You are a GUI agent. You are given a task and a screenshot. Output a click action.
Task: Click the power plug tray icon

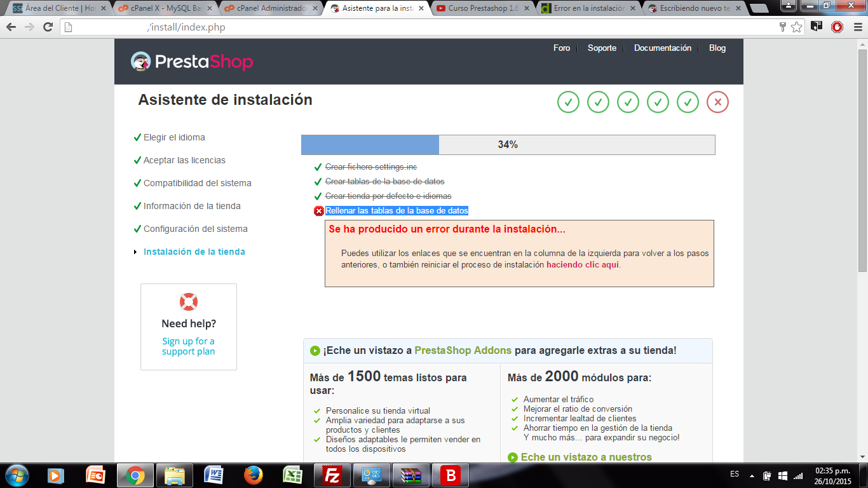(x=767, y=475)
